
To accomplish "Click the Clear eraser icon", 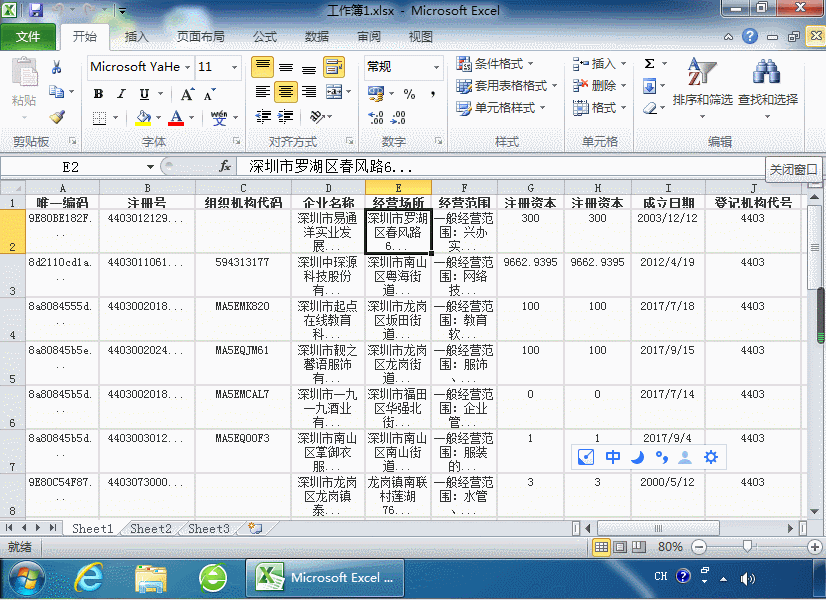I will [x=650, y=108].
